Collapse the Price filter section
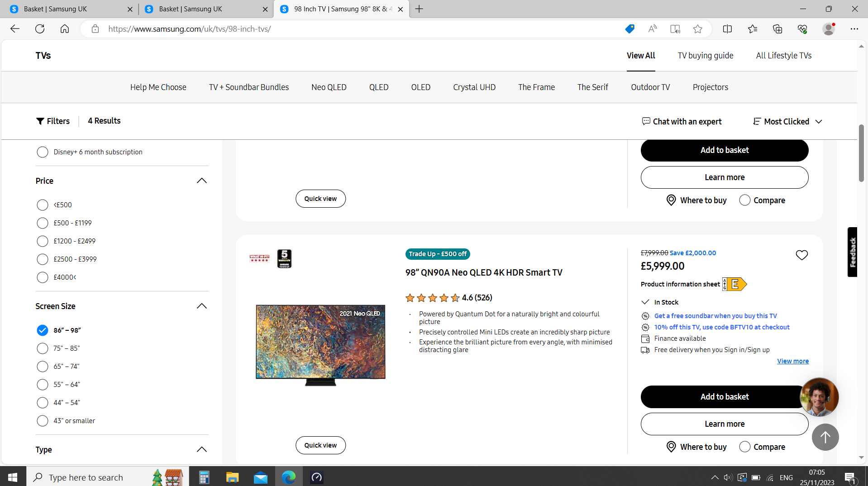 (201, 181)
